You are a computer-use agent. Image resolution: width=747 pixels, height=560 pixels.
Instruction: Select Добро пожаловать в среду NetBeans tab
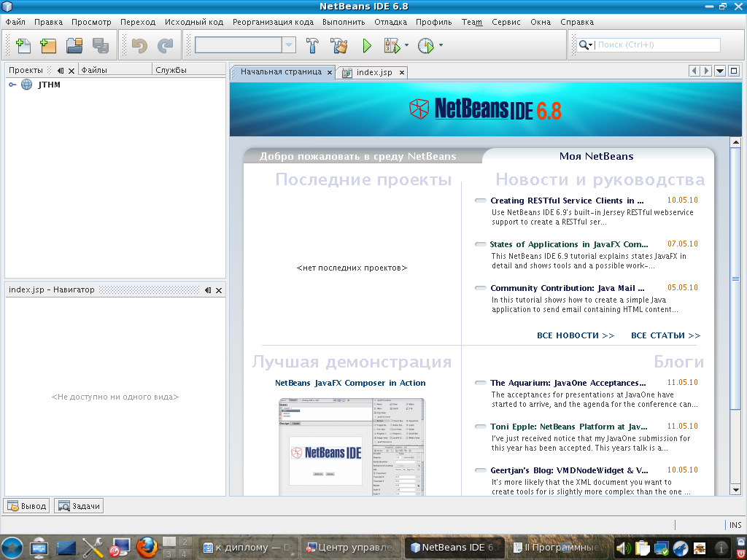[357, 156]
